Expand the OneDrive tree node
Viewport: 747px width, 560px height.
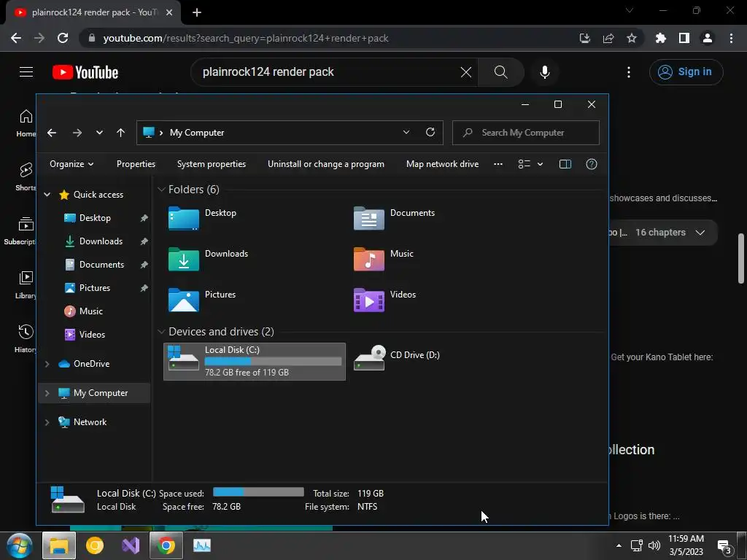[47, 364]
